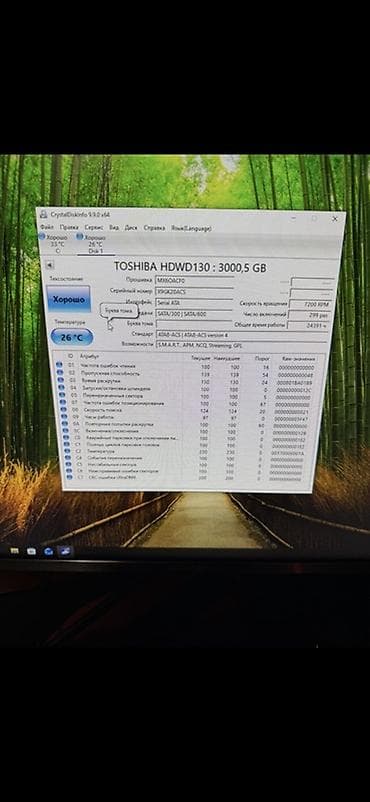Click status icon for attribute 02
The height and width of the screenshot is (802, 370).
60,372
